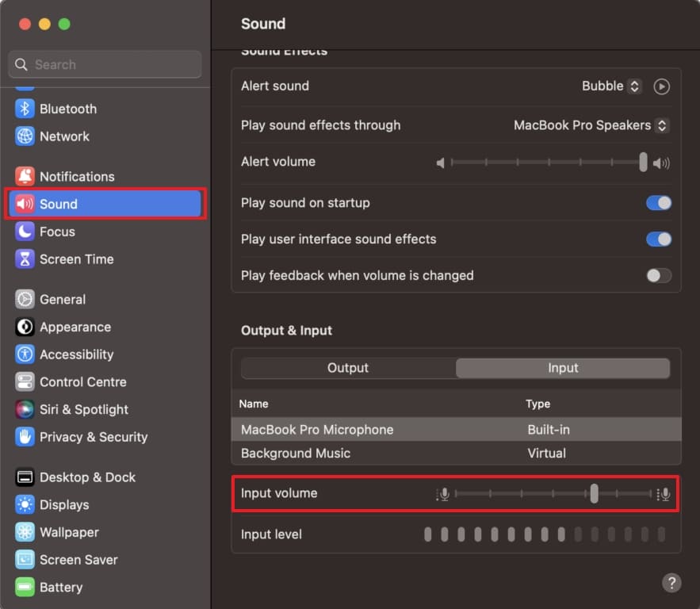Click the low alert volume speaker icon

(440, 163)
